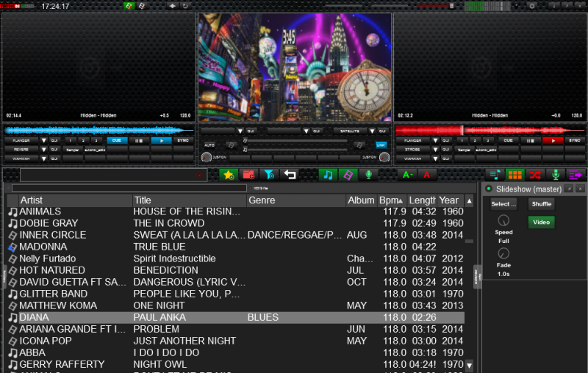Toggle the blue LINK button in the mixer
Image resolution: width=588 pixels, height=373 pixels.
click(x=381, y=145)
